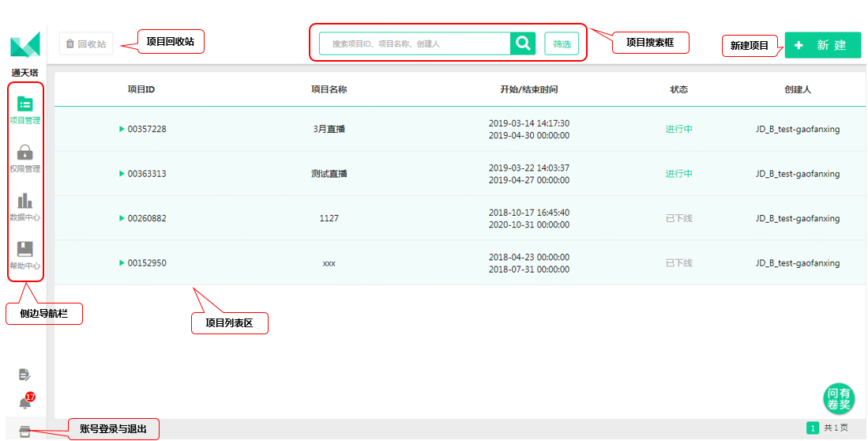Click the 项目名称 column header
The height and width of the screenshot is (441, 868).
[x=329, y=89]
